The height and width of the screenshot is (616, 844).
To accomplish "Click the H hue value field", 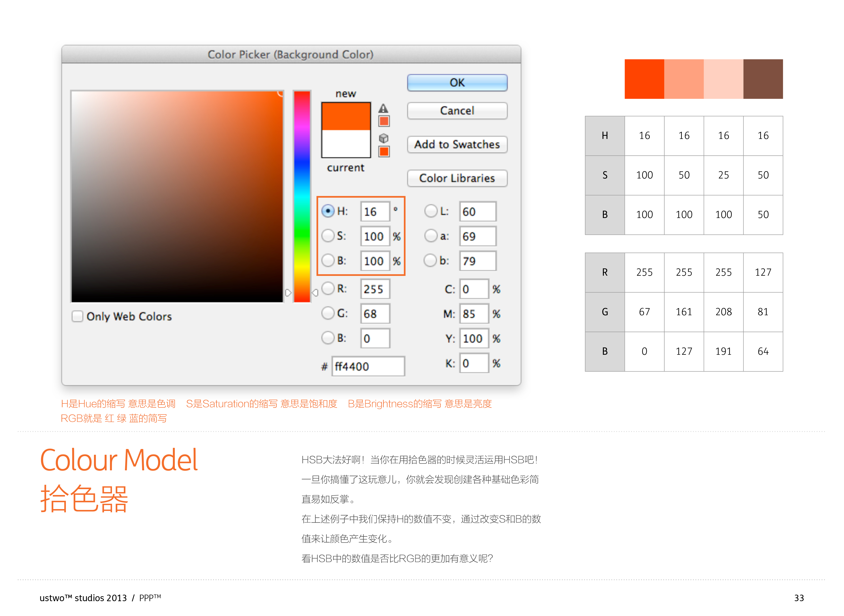I will 375,211.
